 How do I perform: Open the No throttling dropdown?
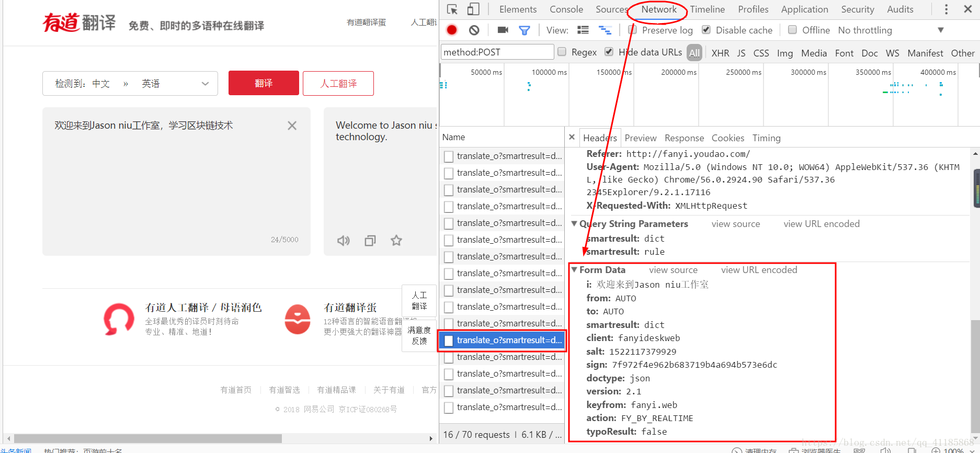point(891,30)
